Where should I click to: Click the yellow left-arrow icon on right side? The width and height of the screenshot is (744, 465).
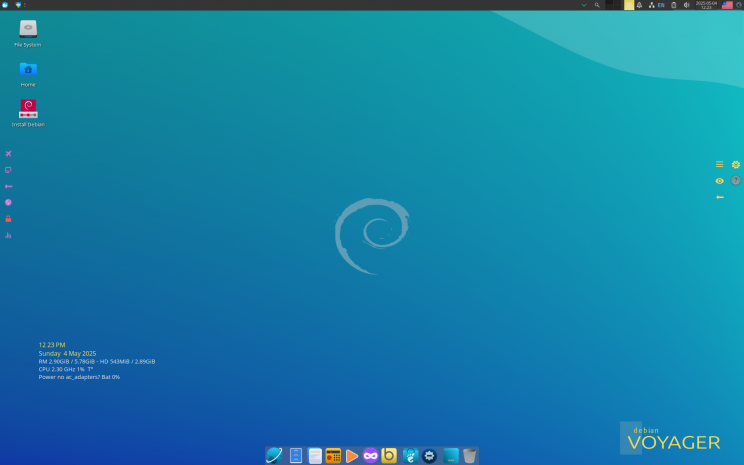(719, 197)
